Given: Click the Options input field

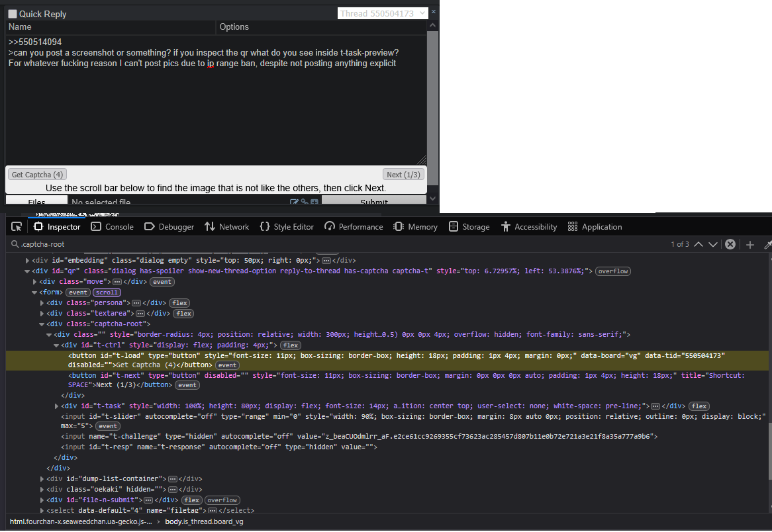Looking at the screenshot, I should coord(321,27).
